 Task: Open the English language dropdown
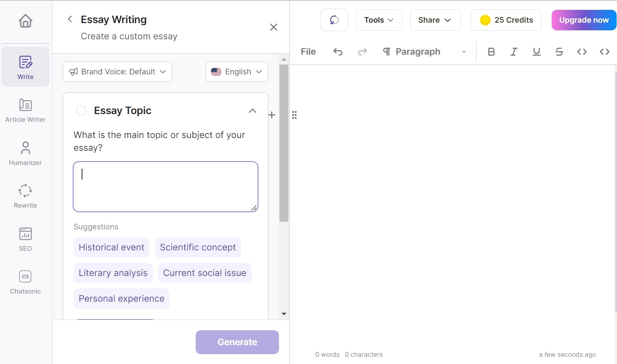237,72
